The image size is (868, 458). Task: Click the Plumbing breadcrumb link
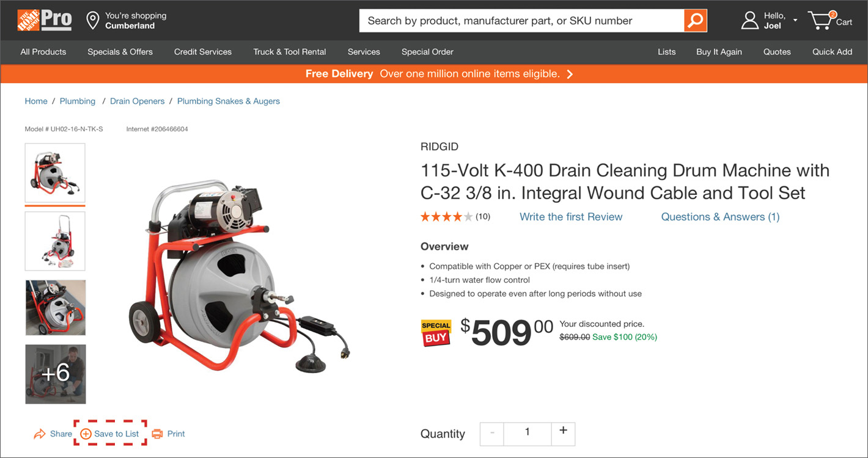point(78,101)
